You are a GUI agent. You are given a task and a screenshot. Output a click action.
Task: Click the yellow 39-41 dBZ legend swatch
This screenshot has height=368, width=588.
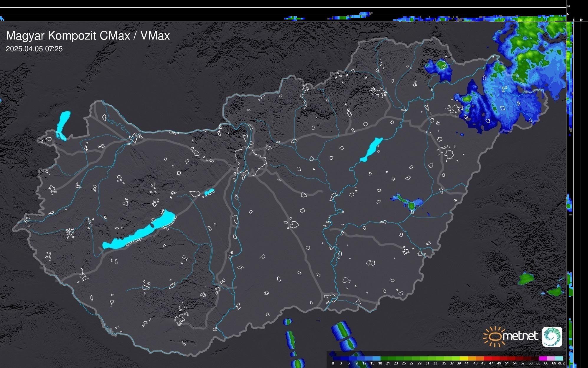coord(464,358)
